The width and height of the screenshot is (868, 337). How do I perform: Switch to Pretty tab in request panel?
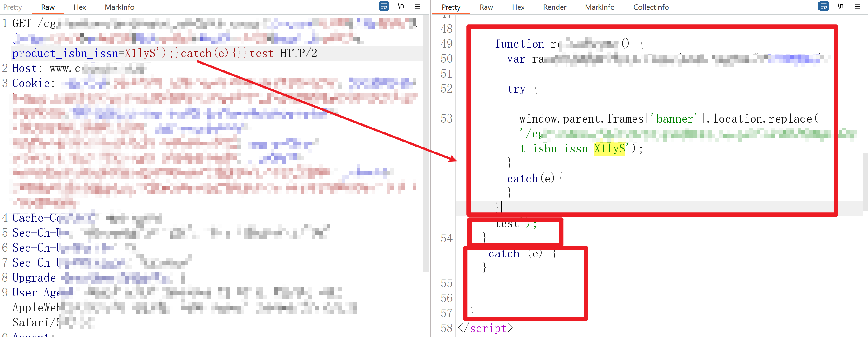12,7
